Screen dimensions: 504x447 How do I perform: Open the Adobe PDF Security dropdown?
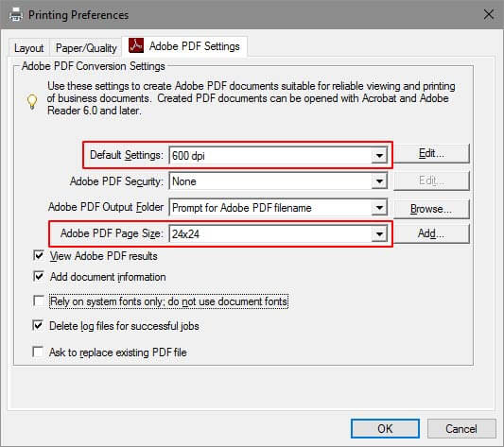(379, 181)
